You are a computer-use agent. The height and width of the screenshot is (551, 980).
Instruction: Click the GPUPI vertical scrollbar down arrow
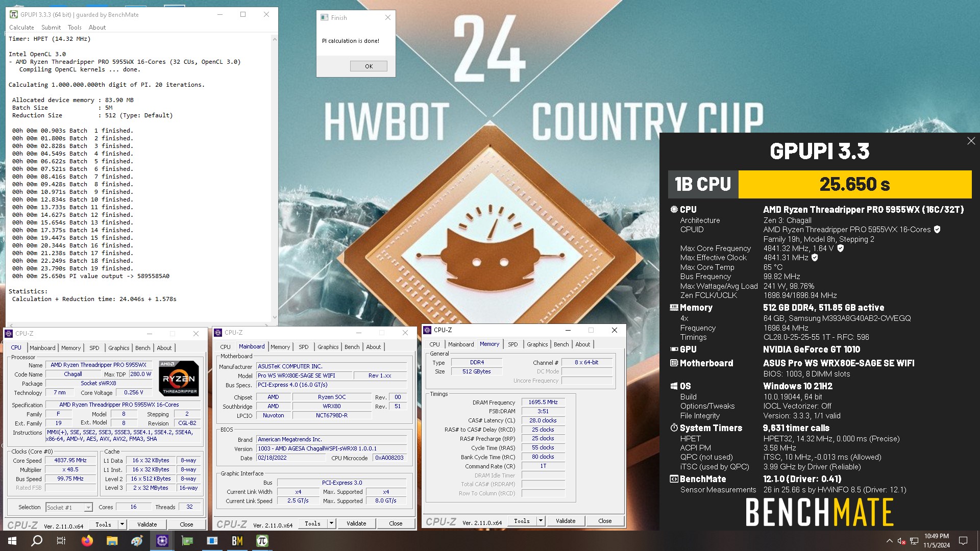click(275, 317)
